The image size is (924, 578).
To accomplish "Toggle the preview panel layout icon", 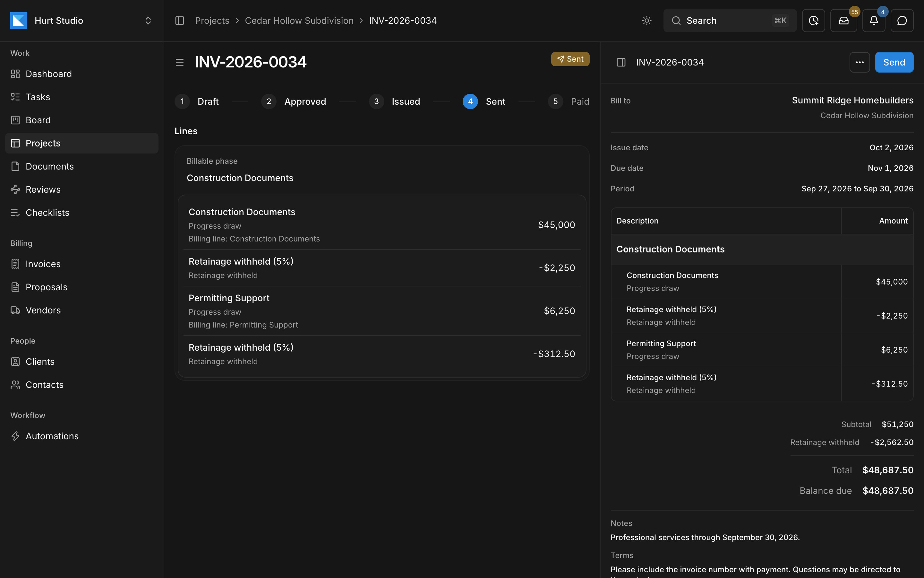I will 621,62.
